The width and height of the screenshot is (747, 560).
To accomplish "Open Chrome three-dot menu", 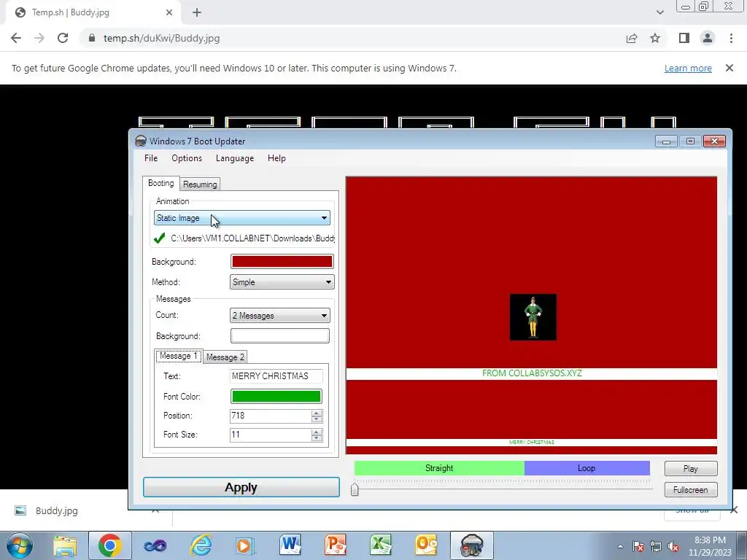I will [731, 38].
